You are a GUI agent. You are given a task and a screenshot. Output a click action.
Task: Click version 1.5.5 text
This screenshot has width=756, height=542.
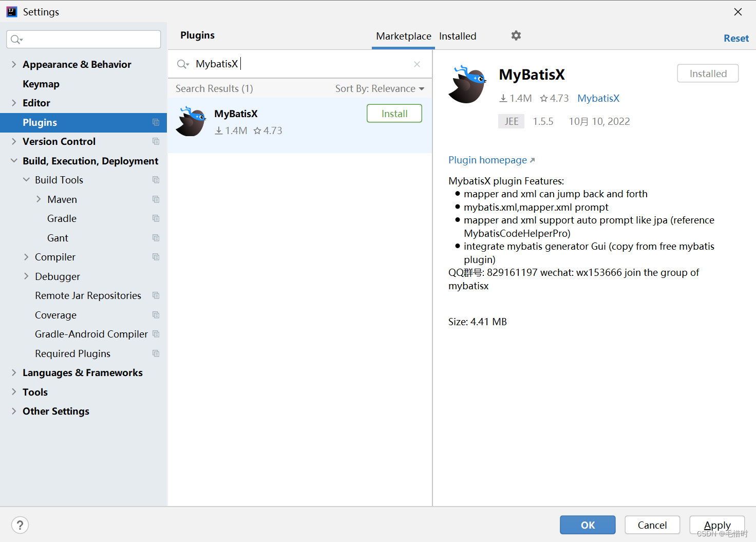coord(543,121)
